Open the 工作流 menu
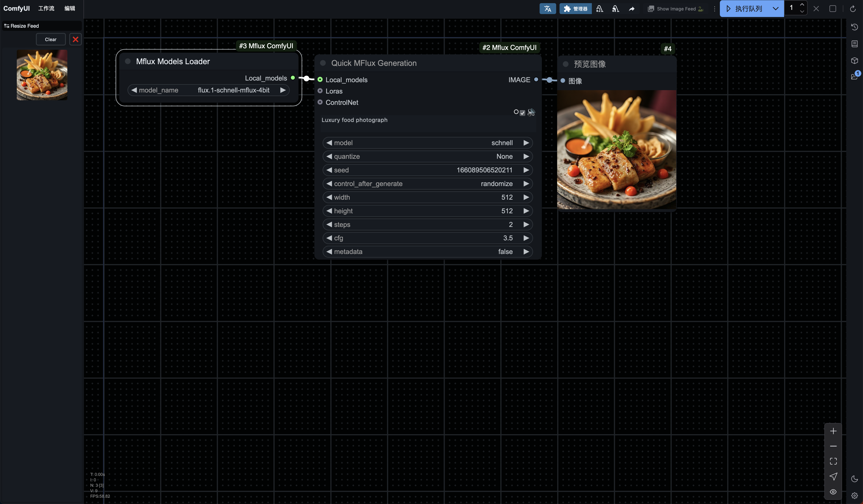The image size is (863, 504). click(46, 8)
